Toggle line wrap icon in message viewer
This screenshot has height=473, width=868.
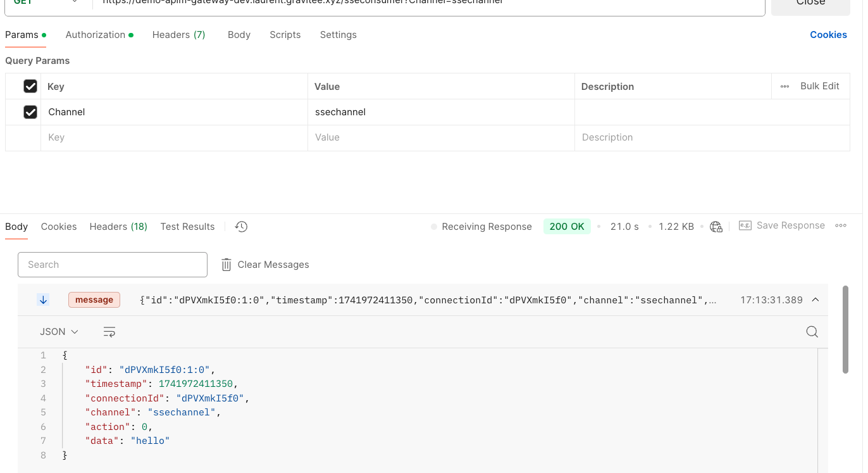[x=109, y=332]
